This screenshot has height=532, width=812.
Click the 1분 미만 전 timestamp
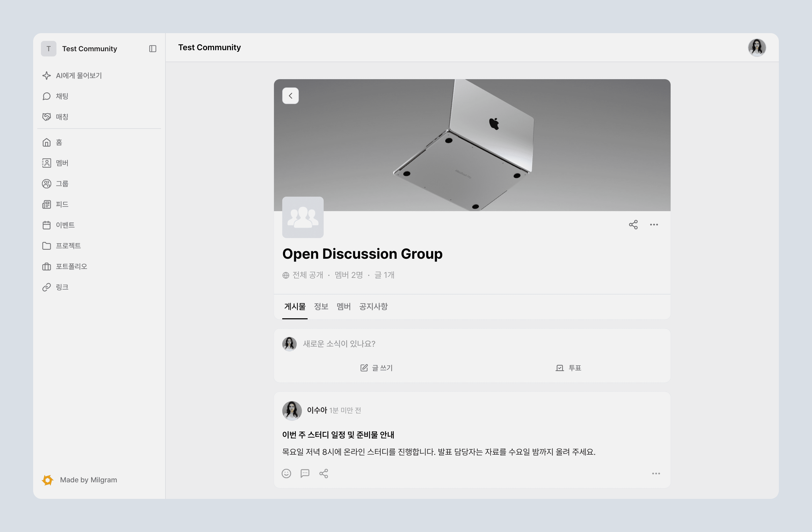pyautogui.click(x=345, y=410)
